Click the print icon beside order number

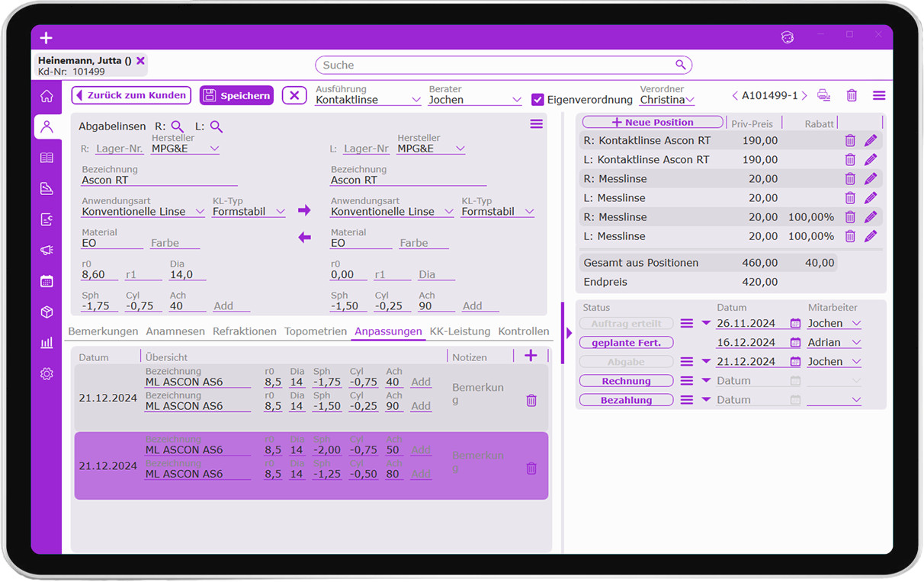pyautogui.click(x=823, y=95)
